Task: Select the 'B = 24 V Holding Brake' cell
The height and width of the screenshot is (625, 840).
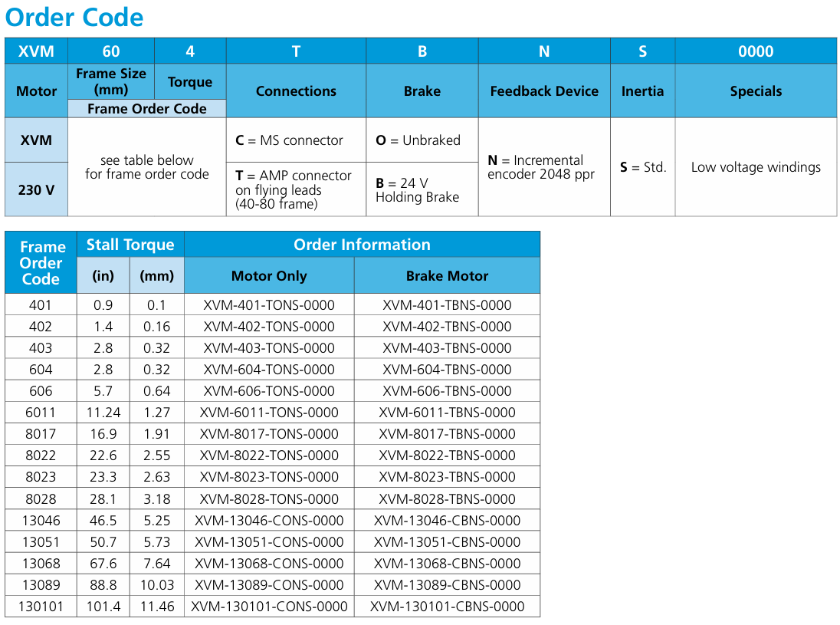Action: pos(422,187)
